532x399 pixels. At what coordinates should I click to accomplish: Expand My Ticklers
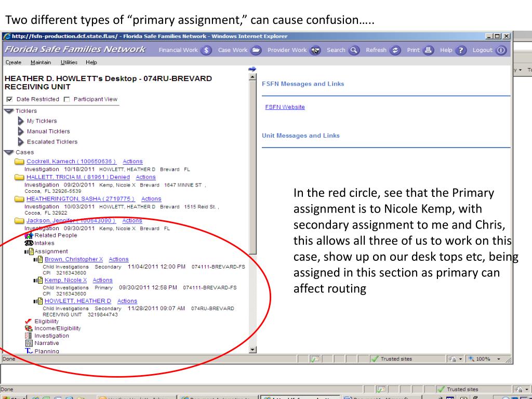21,121
